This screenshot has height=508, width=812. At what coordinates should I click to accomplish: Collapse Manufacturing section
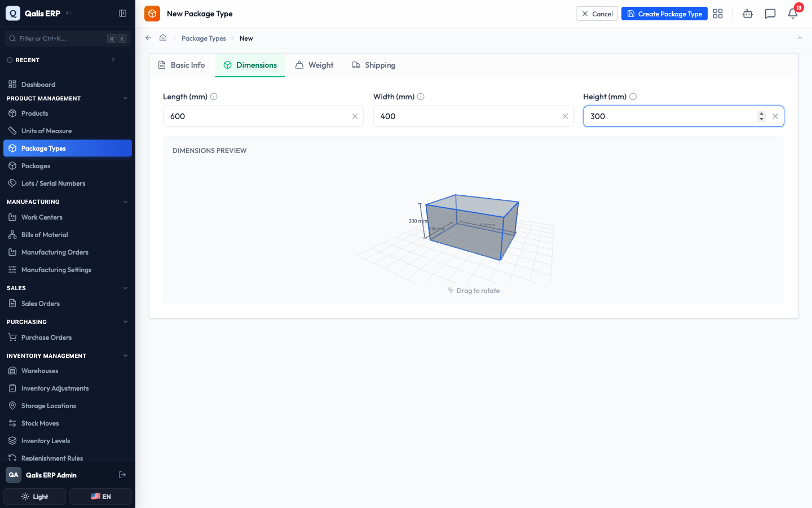[125, 202]
